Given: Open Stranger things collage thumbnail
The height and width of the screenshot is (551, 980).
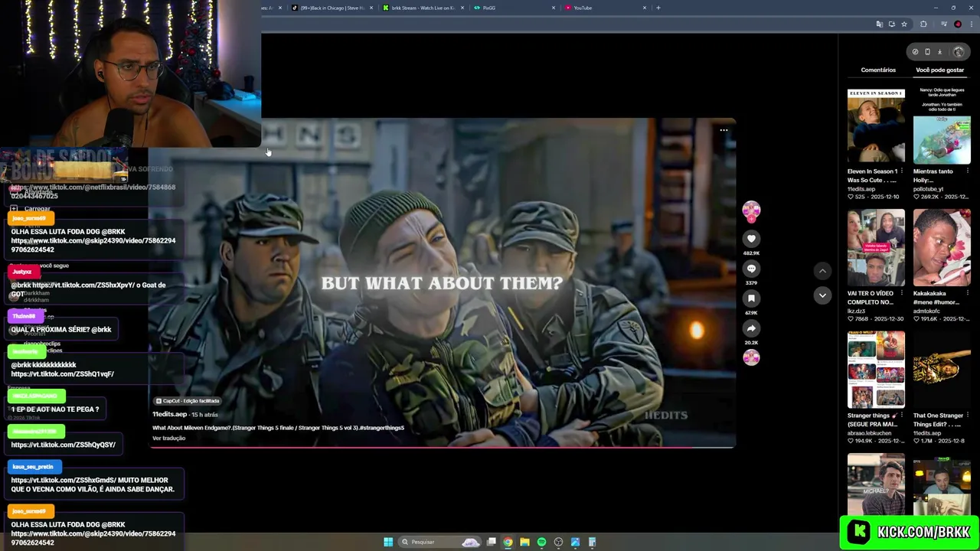Looking at the screenshot, I should (876, 370).
